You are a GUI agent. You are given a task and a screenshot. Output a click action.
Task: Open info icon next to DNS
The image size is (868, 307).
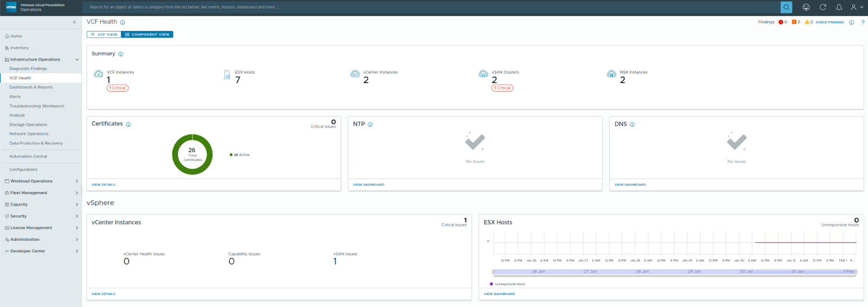(632, 124)
